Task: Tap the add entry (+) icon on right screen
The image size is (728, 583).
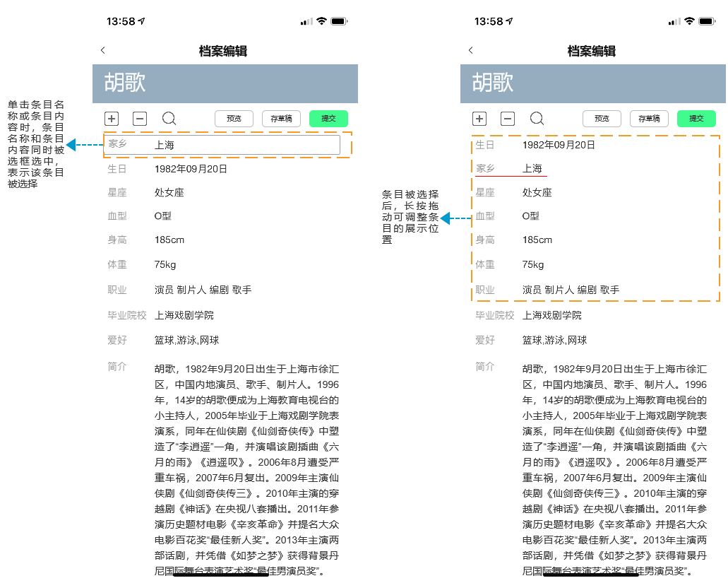Action: (x=479, y=119)
